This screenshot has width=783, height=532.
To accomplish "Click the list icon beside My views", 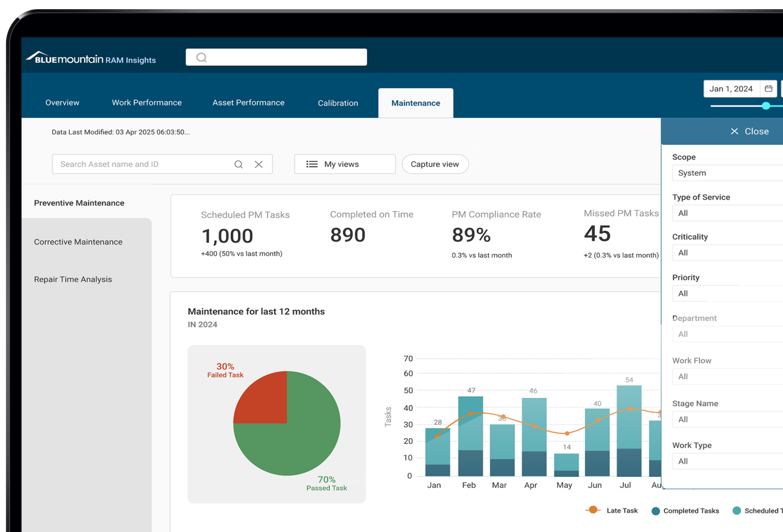I will (312, 164).
